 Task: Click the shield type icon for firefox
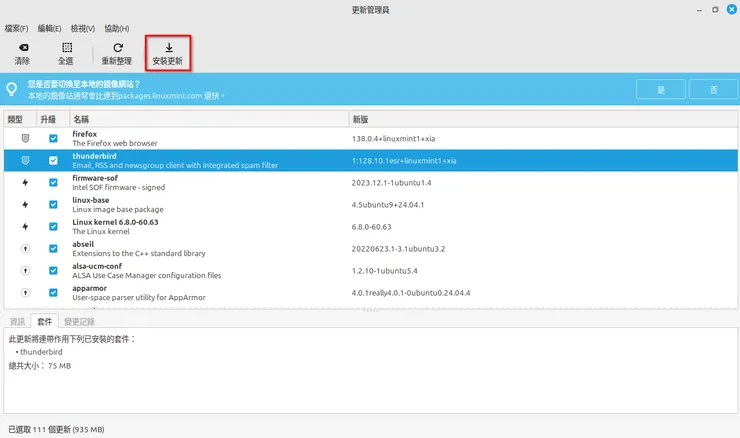(x=25, y=138)
